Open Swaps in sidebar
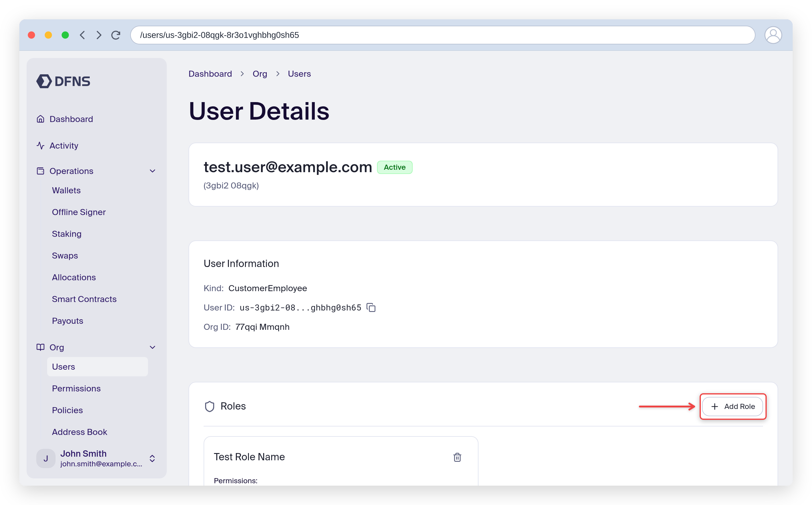 click(x=65, y=256)
